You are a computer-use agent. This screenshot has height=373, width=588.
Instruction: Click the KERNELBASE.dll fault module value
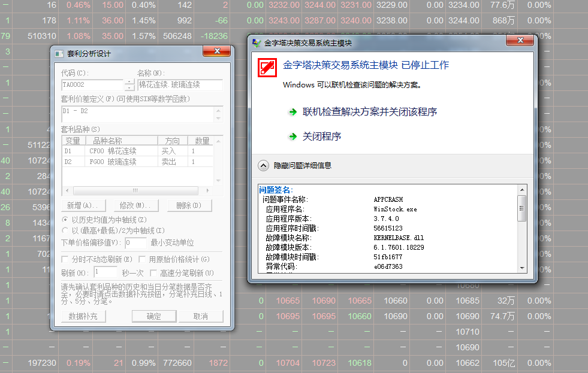tap(399, 238)
